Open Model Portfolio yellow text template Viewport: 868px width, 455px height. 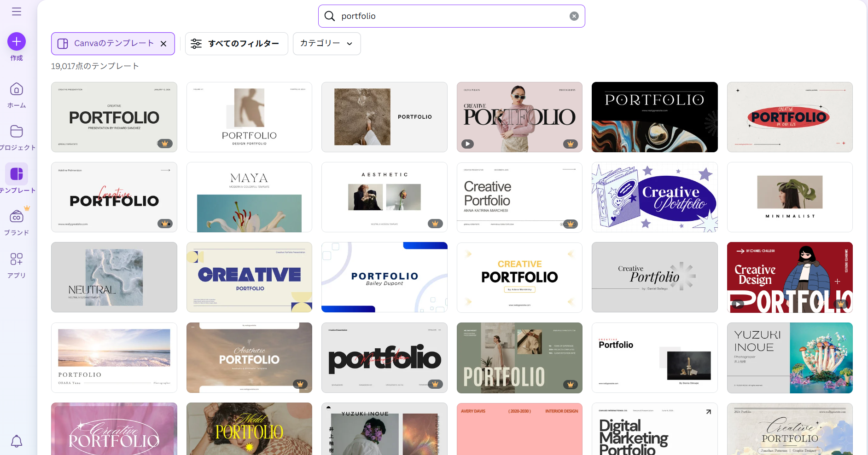(x=249, y=429)
